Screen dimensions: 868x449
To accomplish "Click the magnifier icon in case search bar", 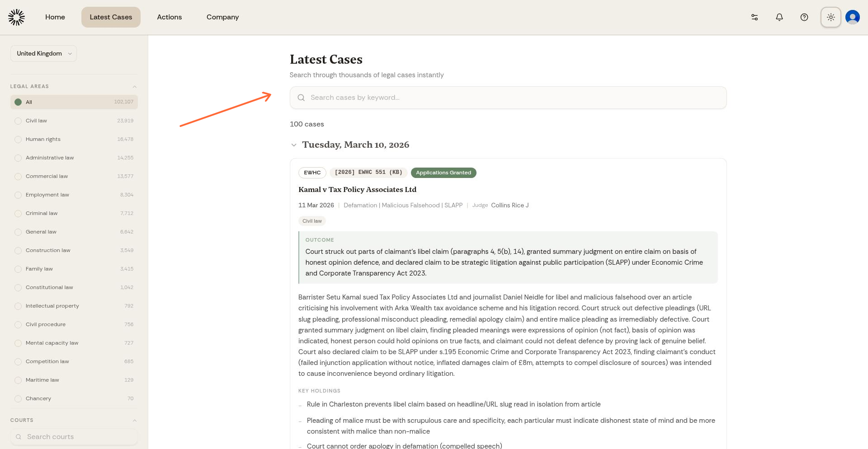I will (301, 97).
